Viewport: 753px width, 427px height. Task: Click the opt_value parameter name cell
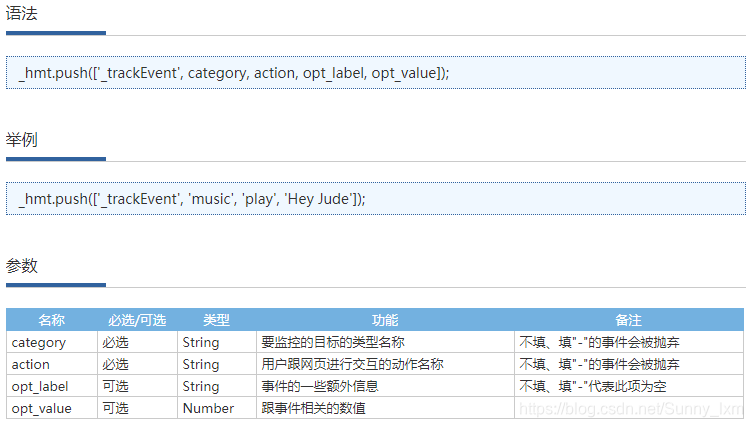coord(52,408)
